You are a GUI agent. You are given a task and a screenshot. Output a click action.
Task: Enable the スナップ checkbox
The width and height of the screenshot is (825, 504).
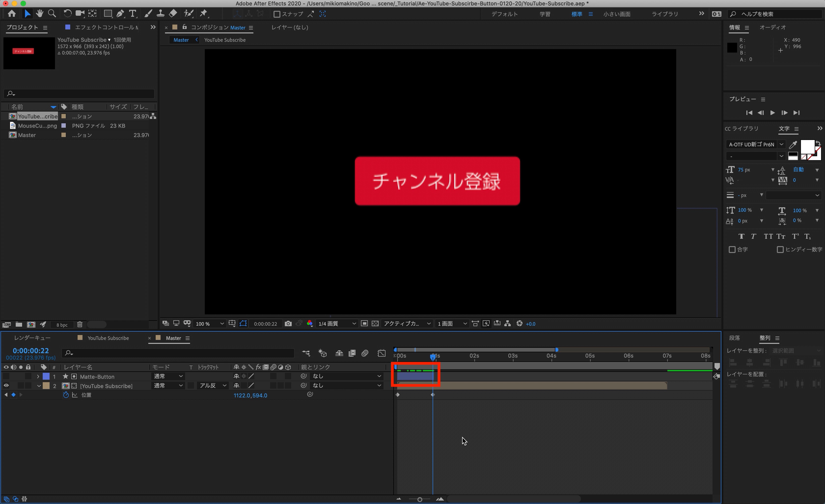click(x=276, y=14)
